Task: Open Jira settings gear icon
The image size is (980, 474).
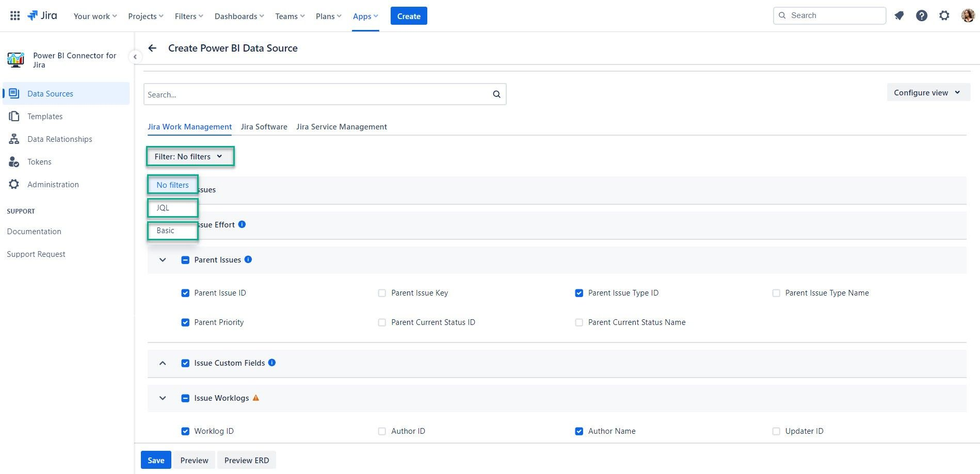Action: click(944, 16)
